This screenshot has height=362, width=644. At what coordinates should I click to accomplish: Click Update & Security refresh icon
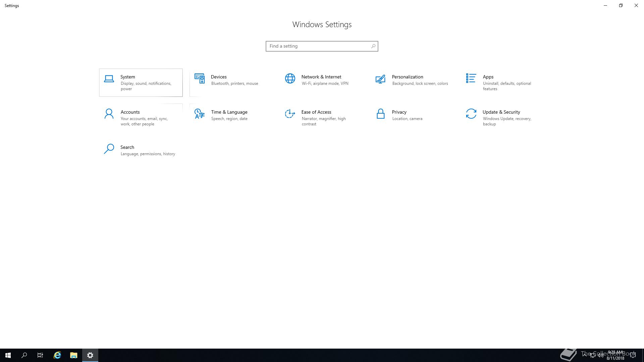point(471,114)
